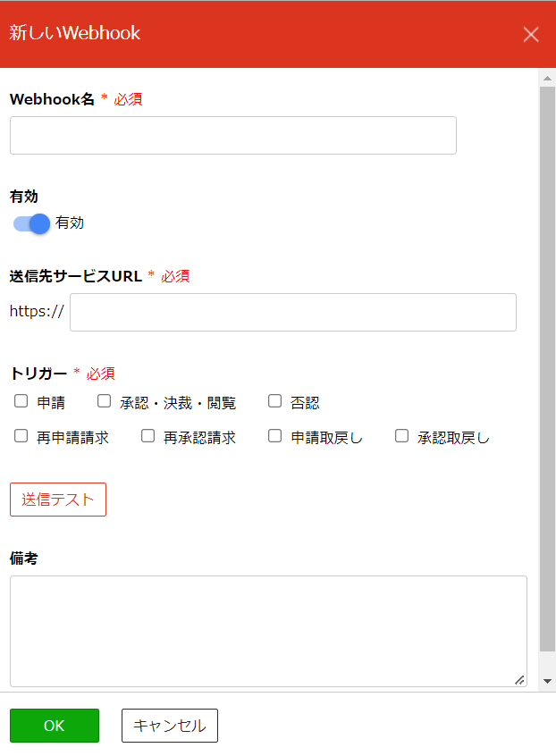The image size is (556, 756).
Task: Tick the 否認 checkbox
Action: click(x=274, y=401)
